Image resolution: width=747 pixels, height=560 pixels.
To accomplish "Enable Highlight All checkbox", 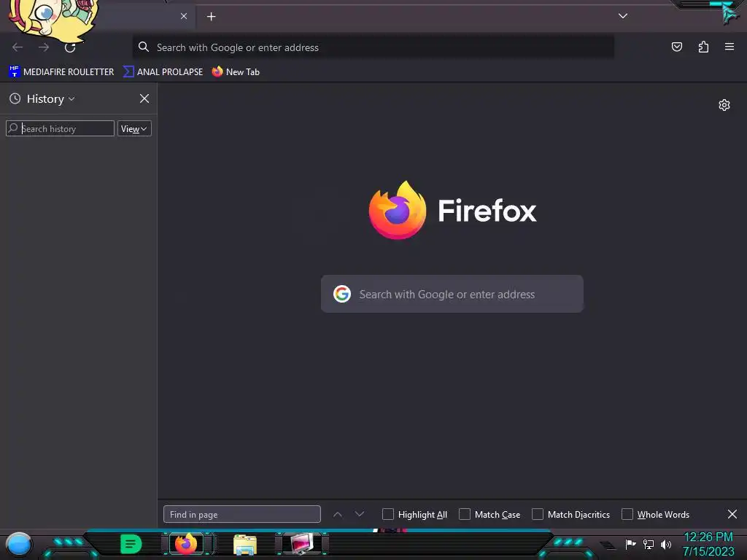I will point(388,514).
